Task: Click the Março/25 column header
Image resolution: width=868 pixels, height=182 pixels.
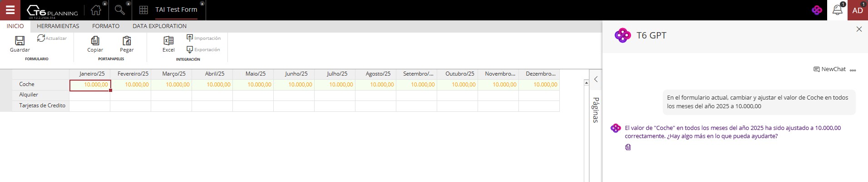Action: coord(172,74)
